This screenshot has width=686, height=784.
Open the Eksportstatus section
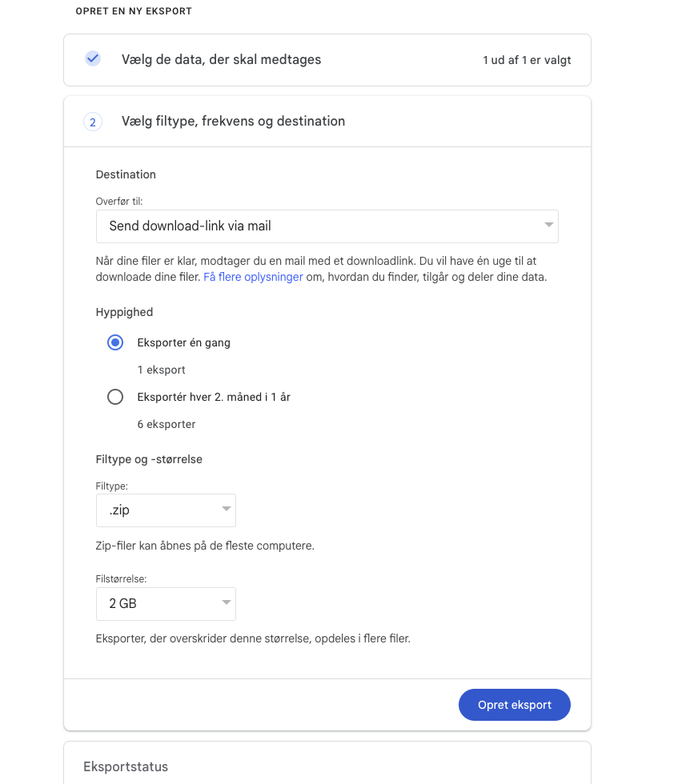(x=125, y=766)
